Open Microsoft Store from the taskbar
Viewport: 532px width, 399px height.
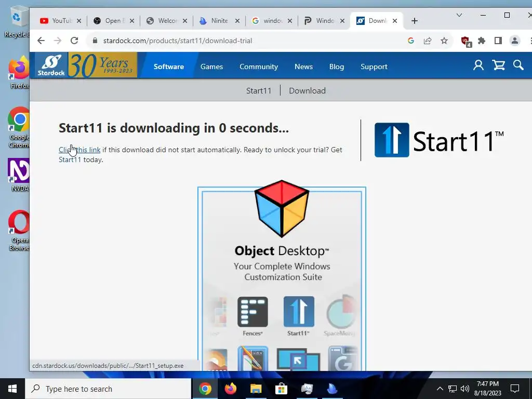[281, 389]
